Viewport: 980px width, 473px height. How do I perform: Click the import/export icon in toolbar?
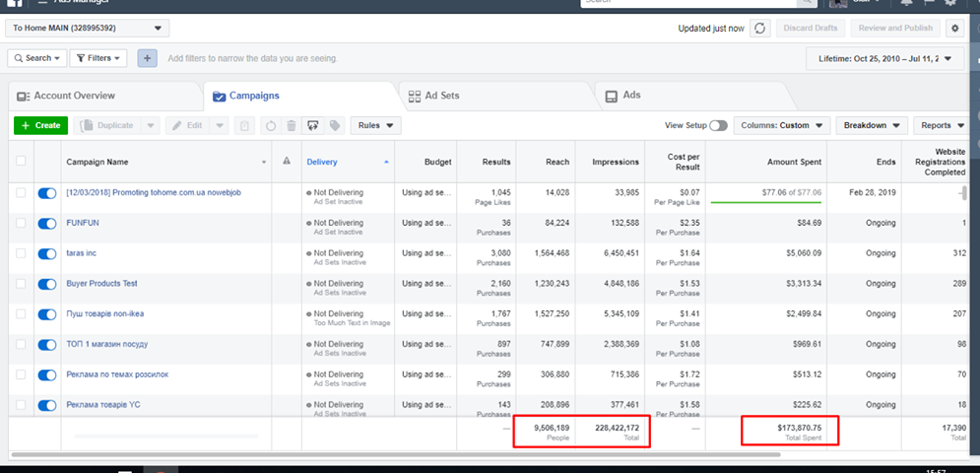point(313,126)
